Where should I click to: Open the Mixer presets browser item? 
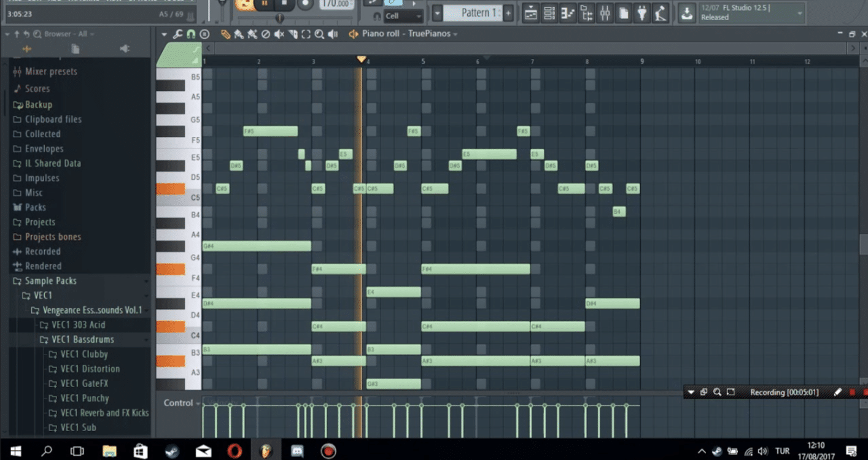pos(50,72)
